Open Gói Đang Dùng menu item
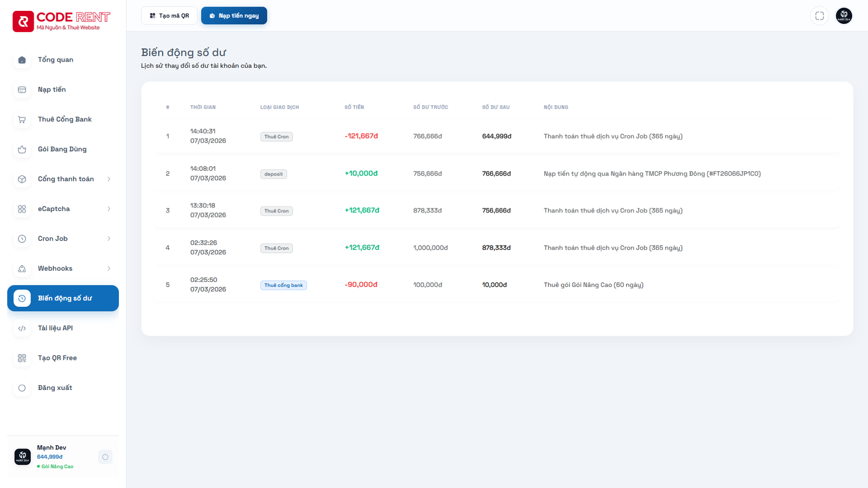The width and height of the screenshot is (868, 488). pos(62,149)
